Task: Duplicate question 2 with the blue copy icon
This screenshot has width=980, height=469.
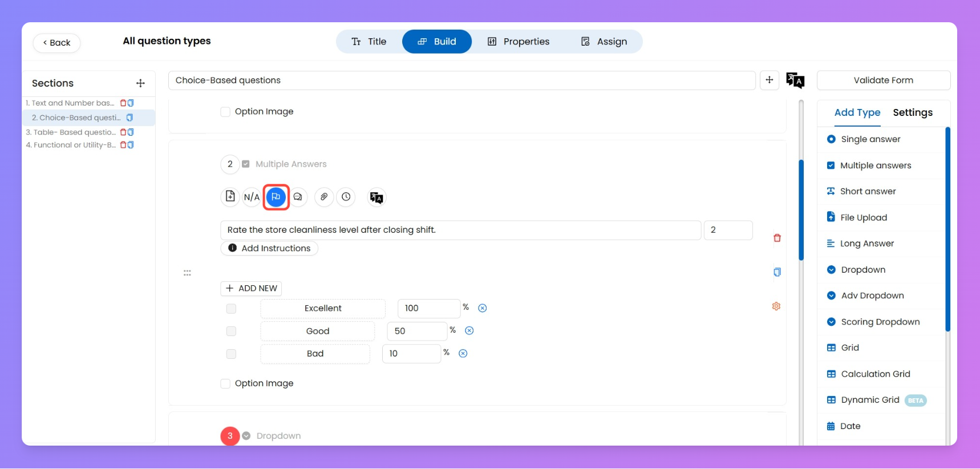Action: click(x=777, y=272)
